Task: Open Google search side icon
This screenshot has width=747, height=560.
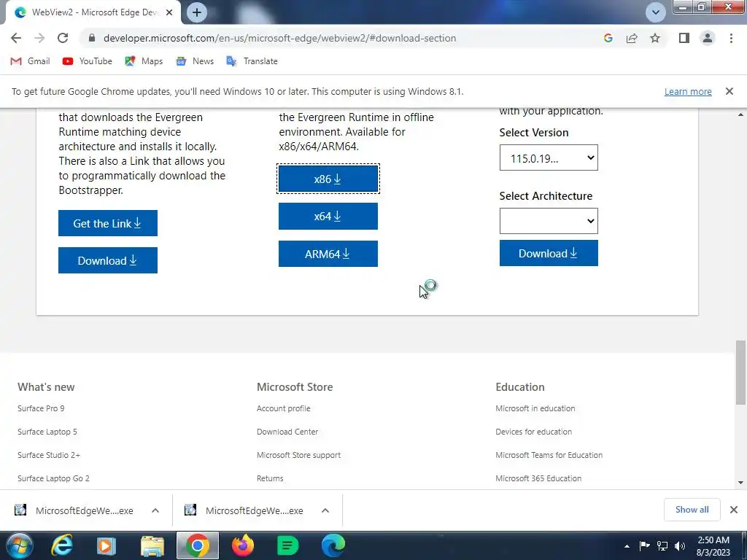Action: coord(608,38)
